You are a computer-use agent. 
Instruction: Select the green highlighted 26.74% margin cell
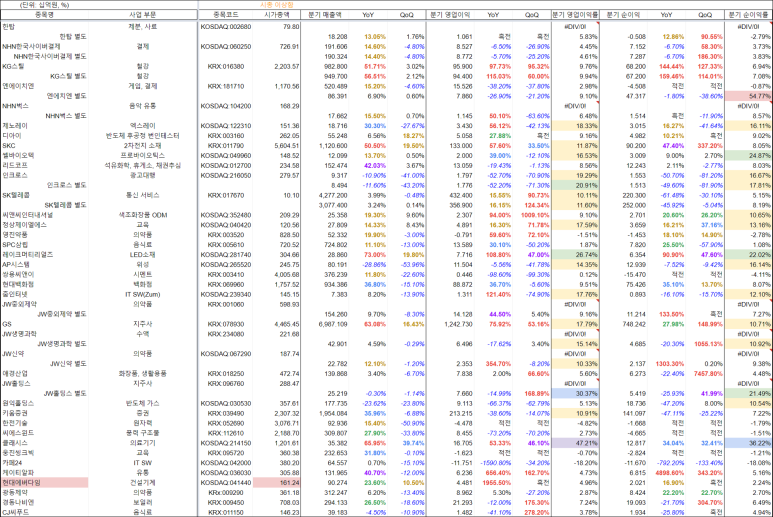[575, 255]
